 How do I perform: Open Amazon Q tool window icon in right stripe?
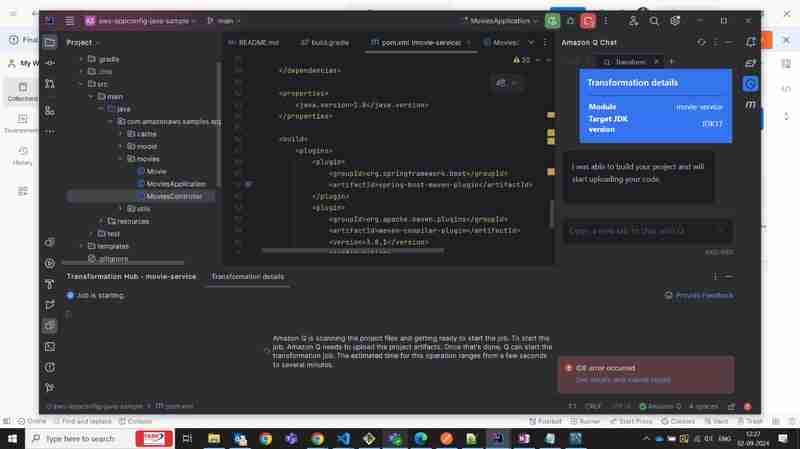(751, 84)
